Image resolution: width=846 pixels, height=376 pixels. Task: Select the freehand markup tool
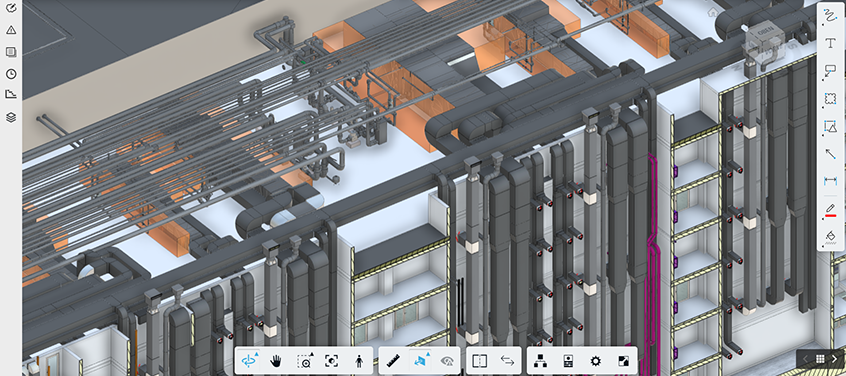pos(830,16)
